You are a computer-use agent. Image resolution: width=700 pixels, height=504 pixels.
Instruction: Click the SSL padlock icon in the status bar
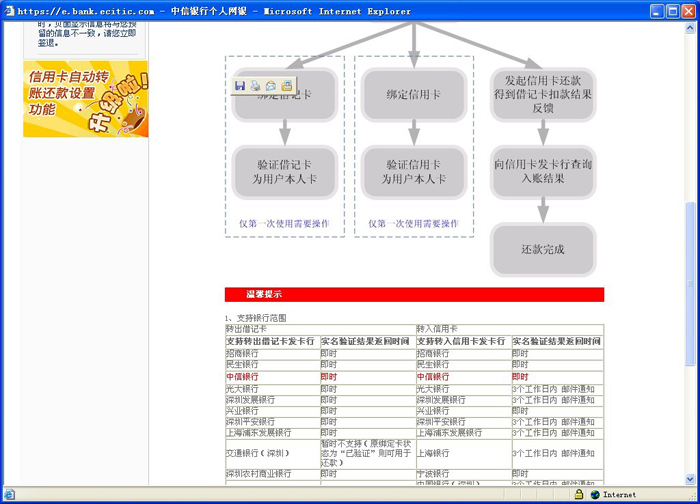(x=578, y=494)
